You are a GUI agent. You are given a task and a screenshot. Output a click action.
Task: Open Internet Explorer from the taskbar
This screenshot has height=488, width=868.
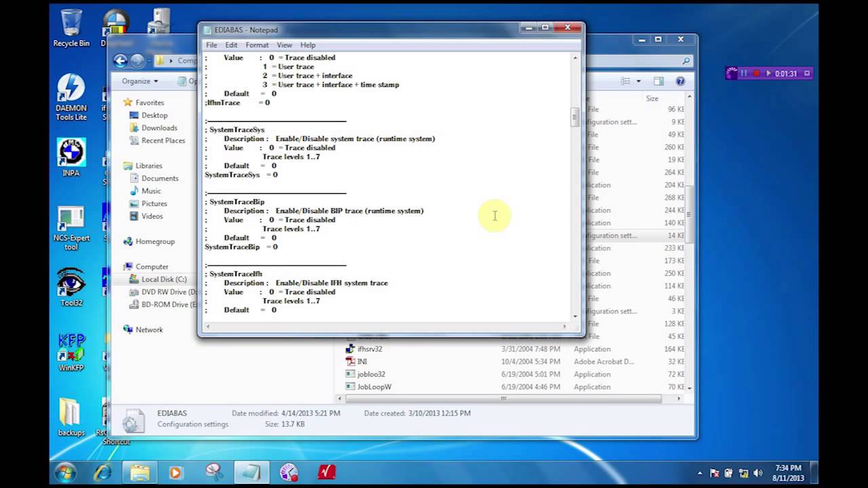click(104, 472)
